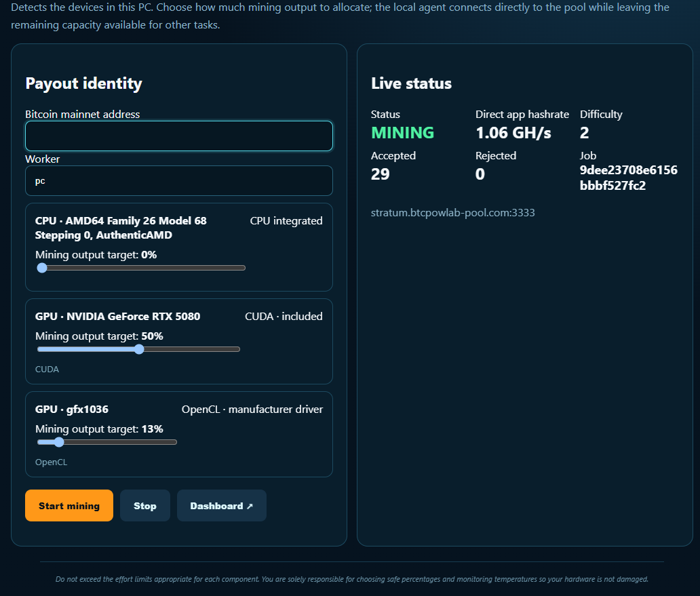Click the GPU NVIDIA GeForce RTX 5080 title
Image resolution: width=700 pixels, height=596 pixels.
coord(117,316)
